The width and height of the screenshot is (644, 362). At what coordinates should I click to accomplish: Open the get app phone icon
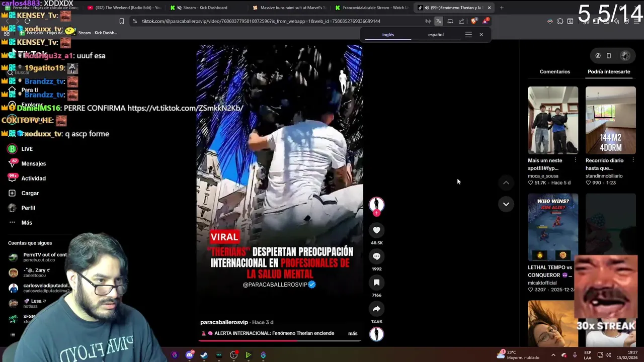(609, 56)
